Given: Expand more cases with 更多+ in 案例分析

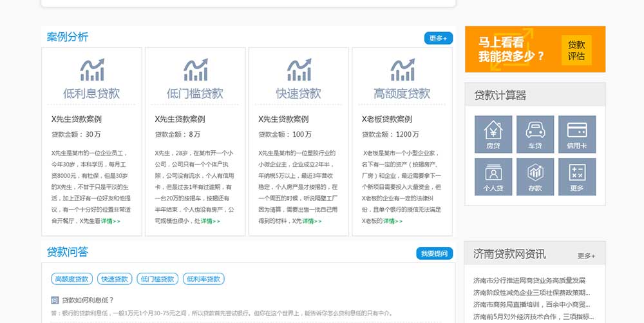Looking at the screenshot, I should coord(438,39).
